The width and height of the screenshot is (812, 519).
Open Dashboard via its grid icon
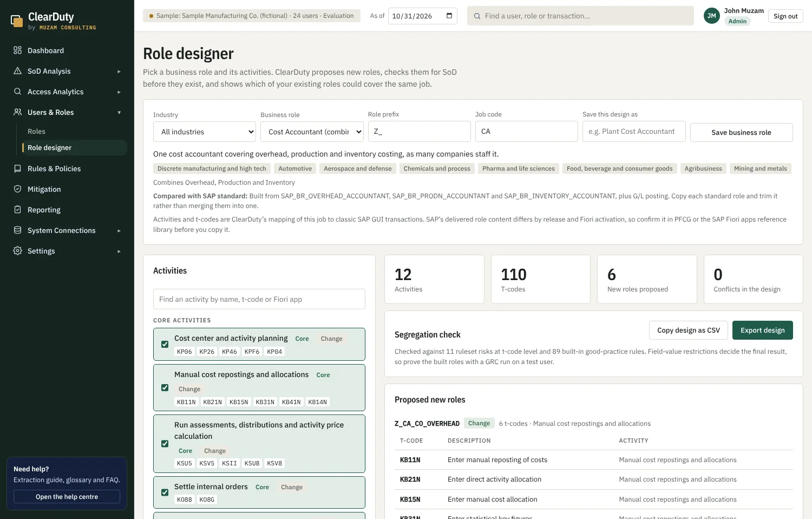[17, 50]
